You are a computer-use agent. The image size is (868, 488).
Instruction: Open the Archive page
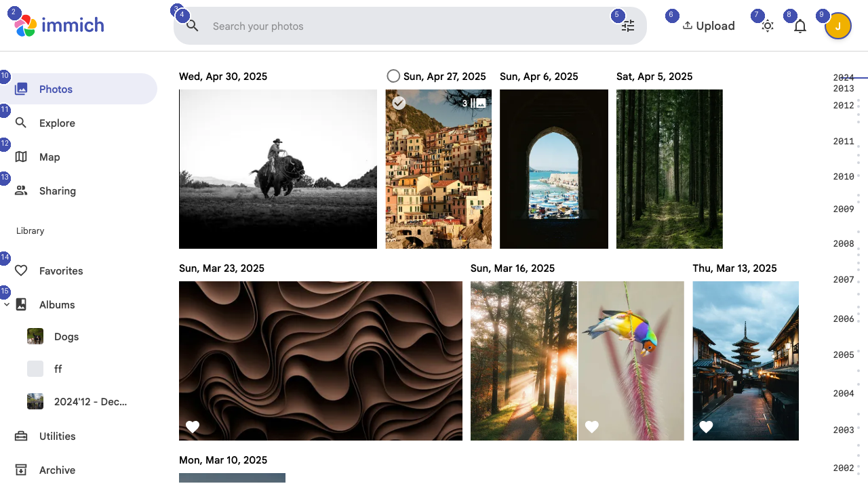pyautogui.click(x=58, y=470)
